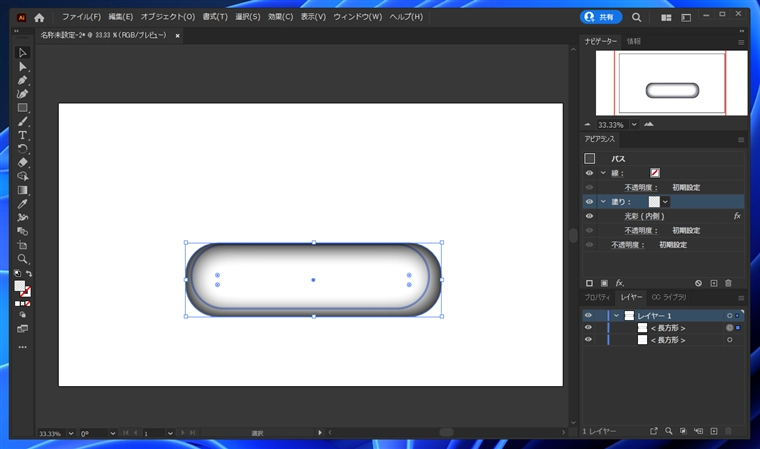760x449 pixels.
Task: Go to the Home screen icon
Action: tap(39, 18)
